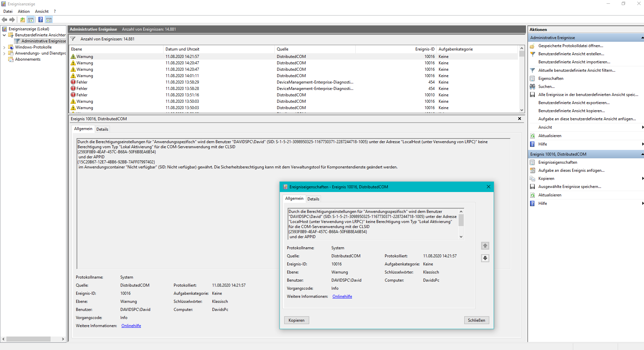Select the Warnung event at 14:01:11
Image resolution: width=644 pixels, height=350 pixels.
(293, 76)
